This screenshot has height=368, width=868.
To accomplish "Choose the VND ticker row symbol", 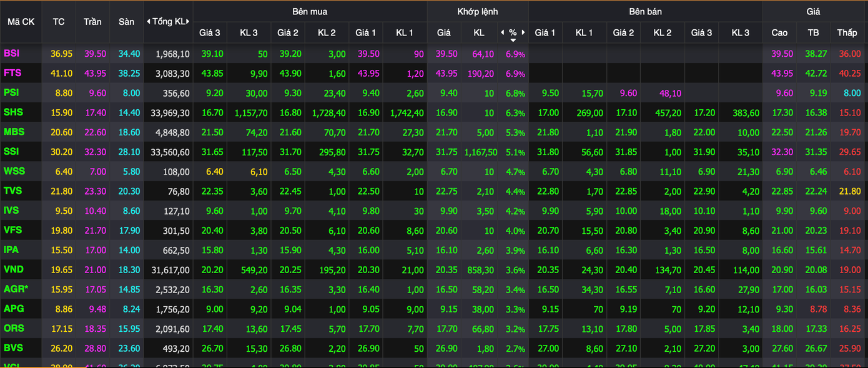I will pos(13,269).
